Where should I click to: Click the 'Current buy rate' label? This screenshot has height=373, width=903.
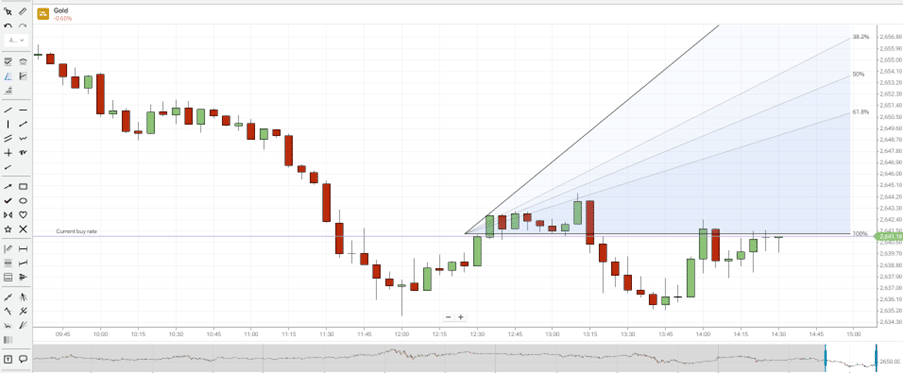(x=77, y=231)
